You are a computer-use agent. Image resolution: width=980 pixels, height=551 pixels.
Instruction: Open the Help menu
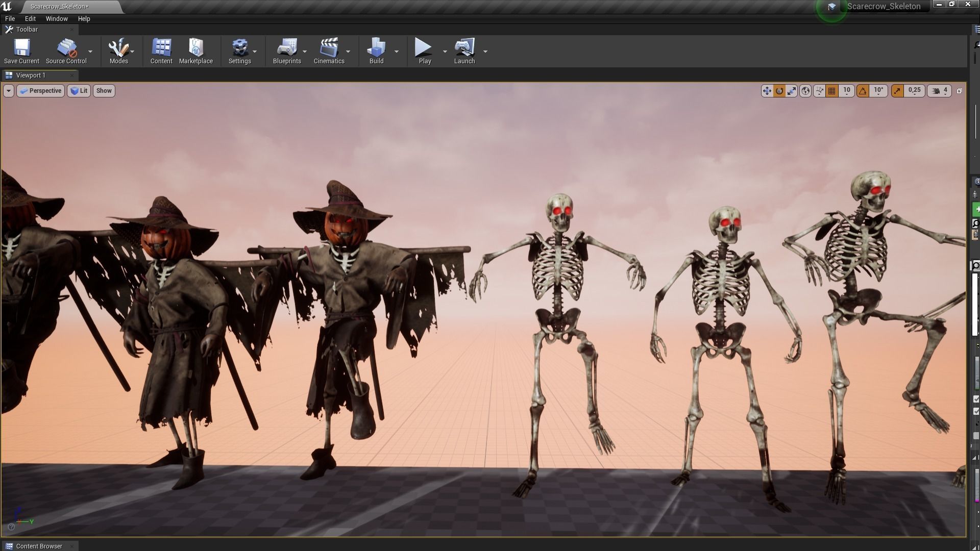(x=84, y=18)
